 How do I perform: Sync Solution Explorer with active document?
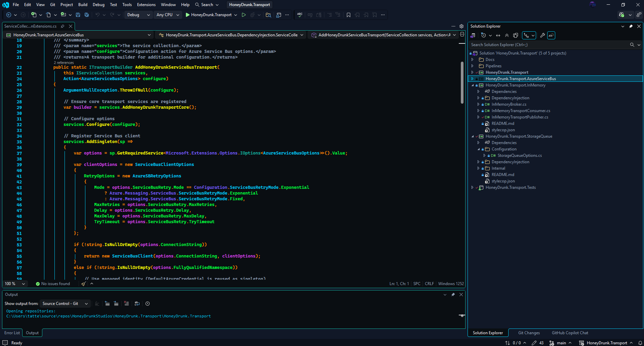coord(498,35)
